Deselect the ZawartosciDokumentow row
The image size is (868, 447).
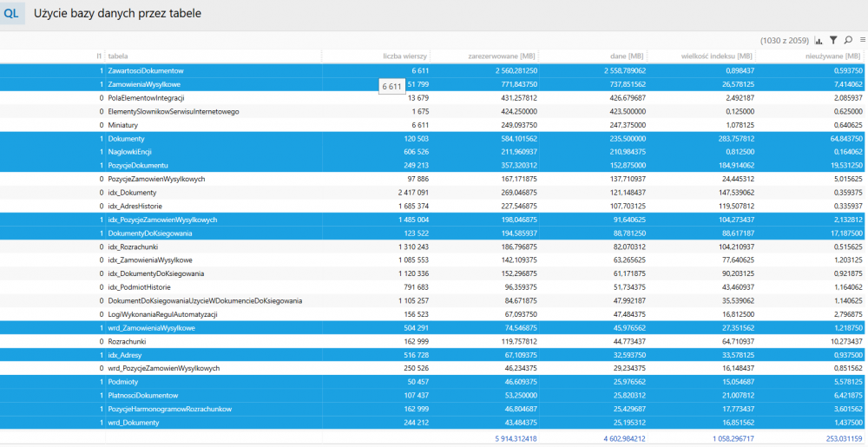pos(434,71)
